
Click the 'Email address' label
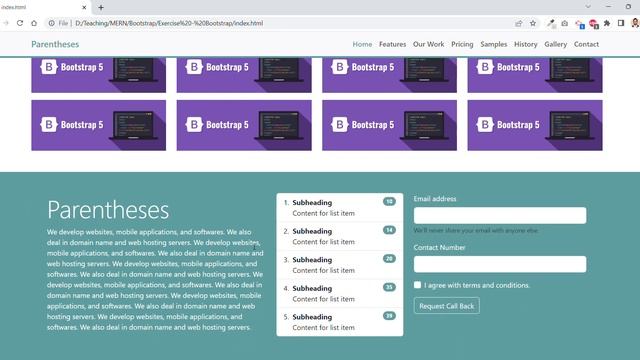(x=435, y=199)
